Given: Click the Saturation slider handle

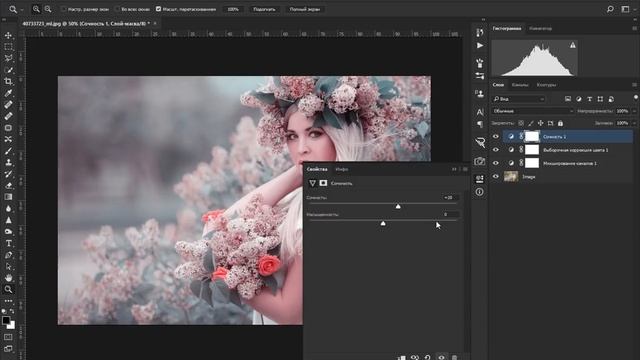Looking at the screenshot, I should click(x=383, y=224).
